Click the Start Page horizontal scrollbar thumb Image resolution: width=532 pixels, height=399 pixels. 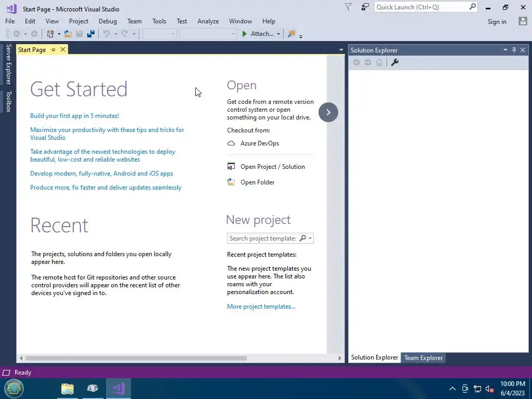click(136, 358)
